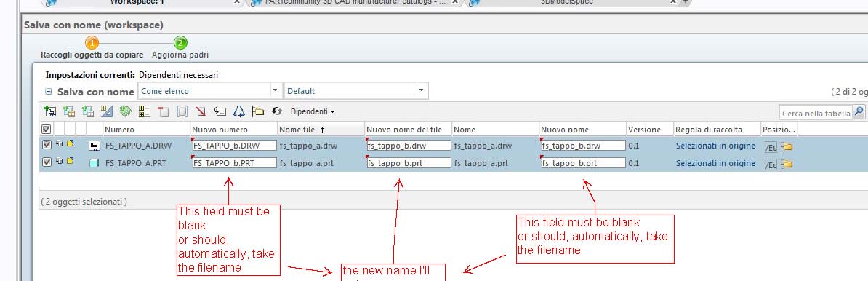Click Nuovo nome field fs_tappo_b.prt
Image resolution: width=868 pixels, height=281 pixels.
coord(584,163)
